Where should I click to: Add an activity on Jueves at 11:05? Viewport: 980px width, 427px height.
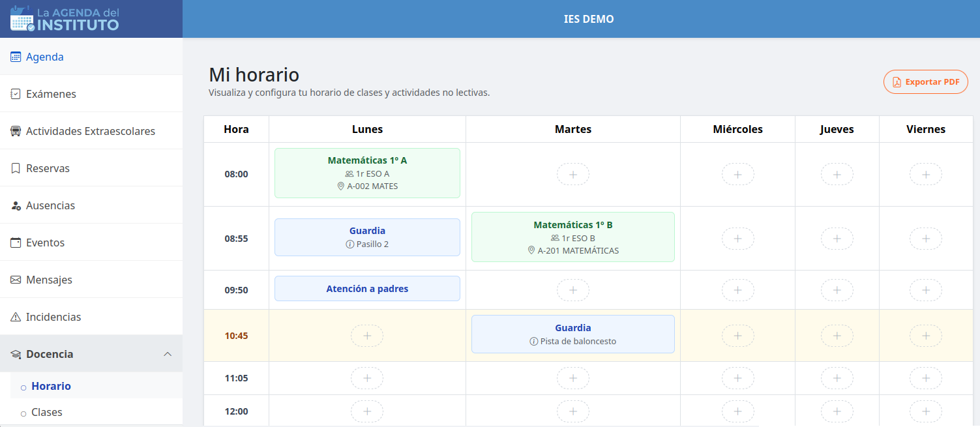click(837, 378)
